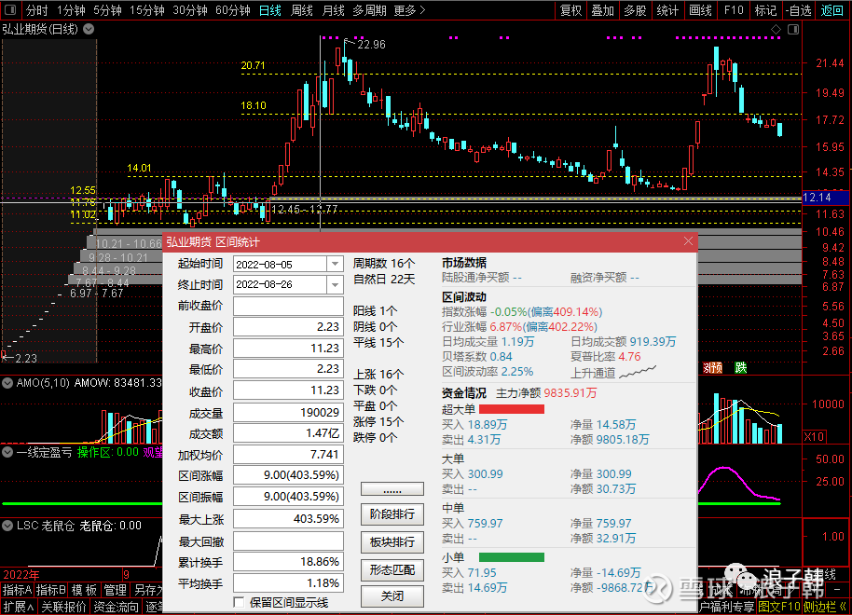
Task: Expand the 更多 timeframe menu
Action: [x=410, y=10]
